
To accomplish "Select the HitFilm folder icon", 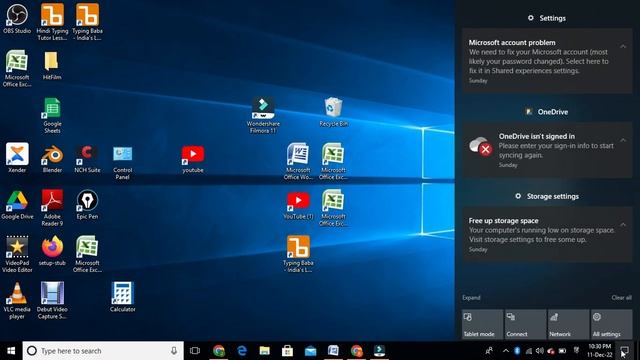I will tap(52, 65).
